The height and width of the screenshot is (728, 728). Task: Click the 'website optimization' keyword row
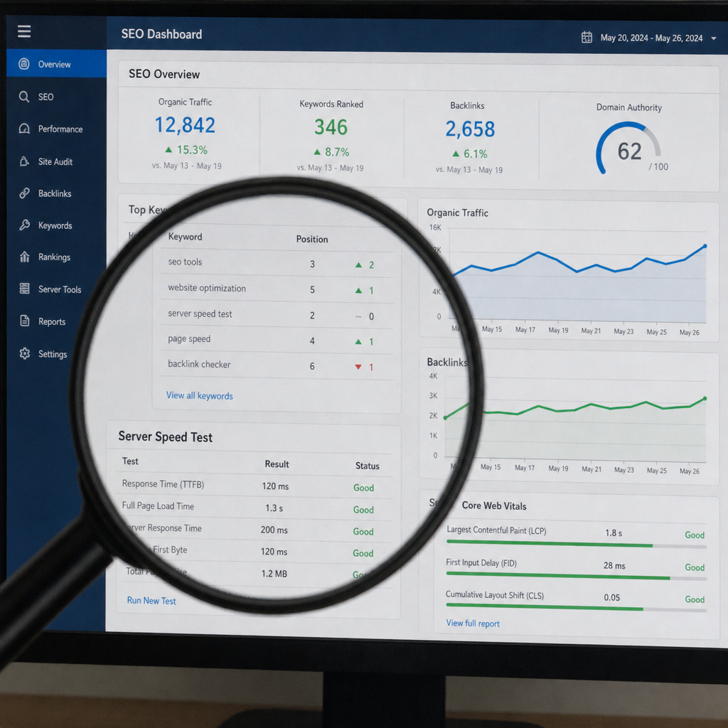tap(277, 289)
